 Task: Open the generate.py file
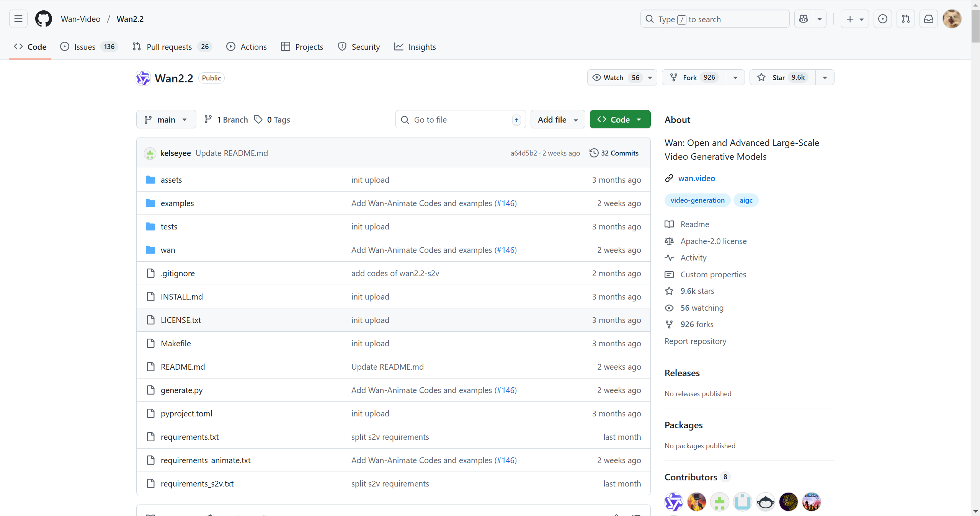coord(181,390)
